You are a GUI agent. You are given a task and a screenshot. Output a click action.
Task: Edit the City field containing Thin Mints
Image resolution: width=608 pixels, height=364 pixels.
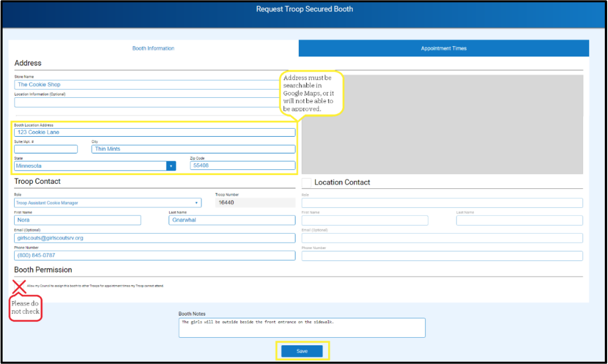(x=193, y=149)
